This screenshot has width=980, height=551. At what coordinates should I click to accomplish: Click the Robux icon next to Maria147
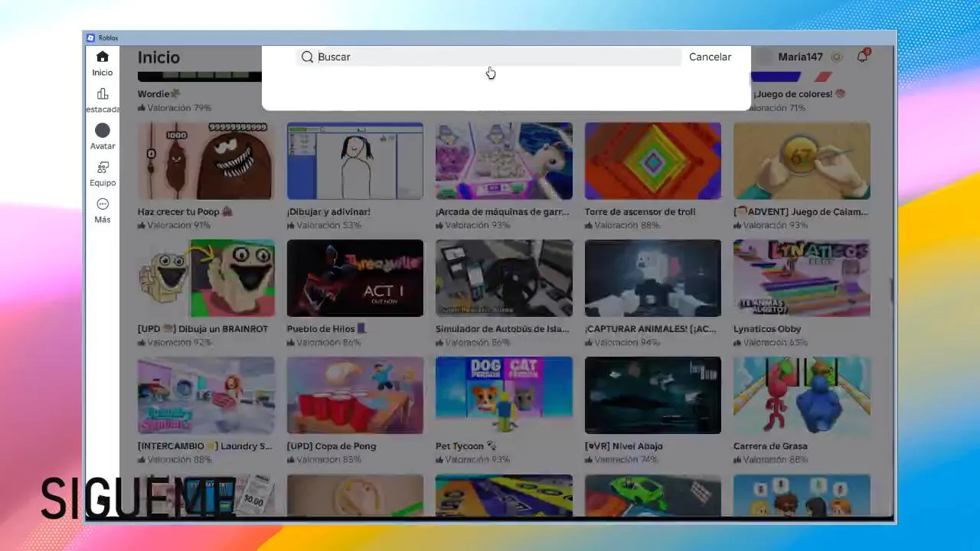coord(837,57)
